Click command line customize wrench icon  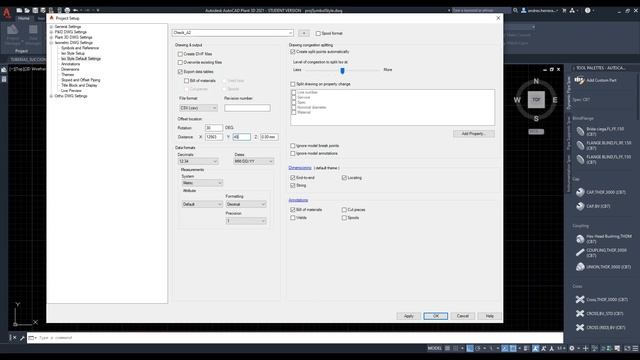coord(22,338)
